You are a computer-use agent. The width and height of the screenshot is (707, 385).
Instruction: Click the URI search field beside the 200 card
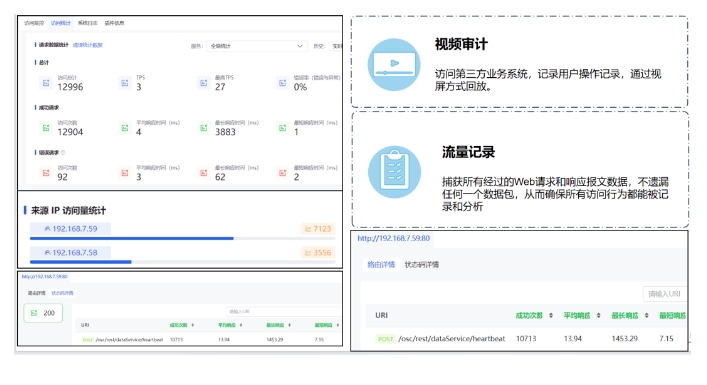[x=284, y=312]
